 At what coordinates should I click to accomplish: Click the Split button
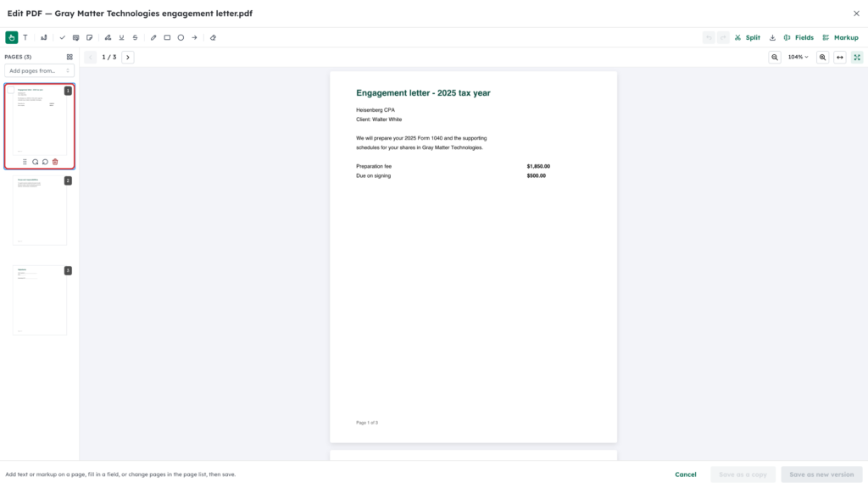click(x=748, y=37)
